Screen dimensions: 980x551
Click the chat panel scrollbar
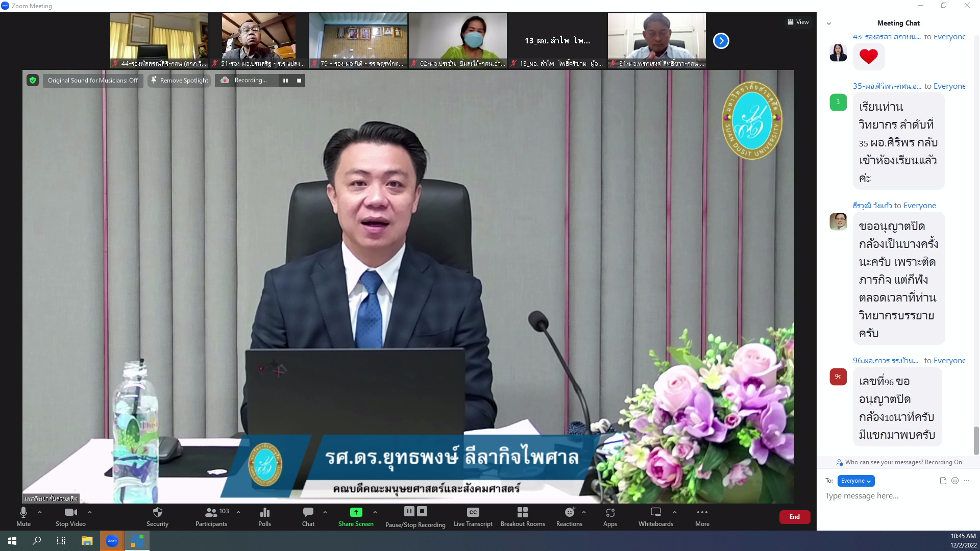tap(976, 441)
